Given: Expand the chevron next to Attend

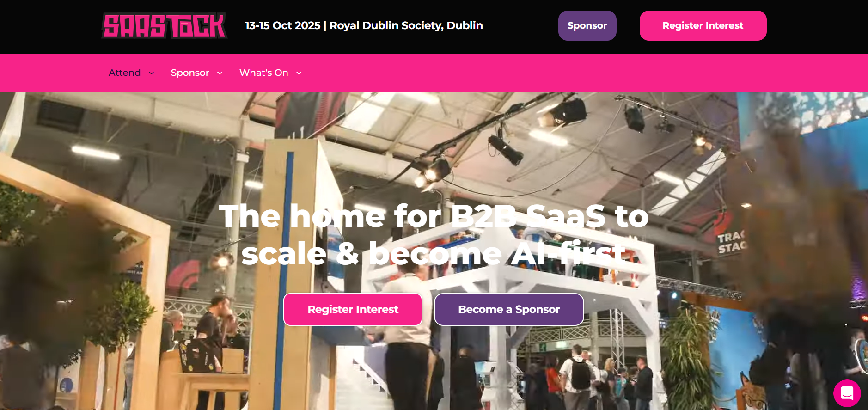Looking at the screenshot, I should click(x=151, y=73).
